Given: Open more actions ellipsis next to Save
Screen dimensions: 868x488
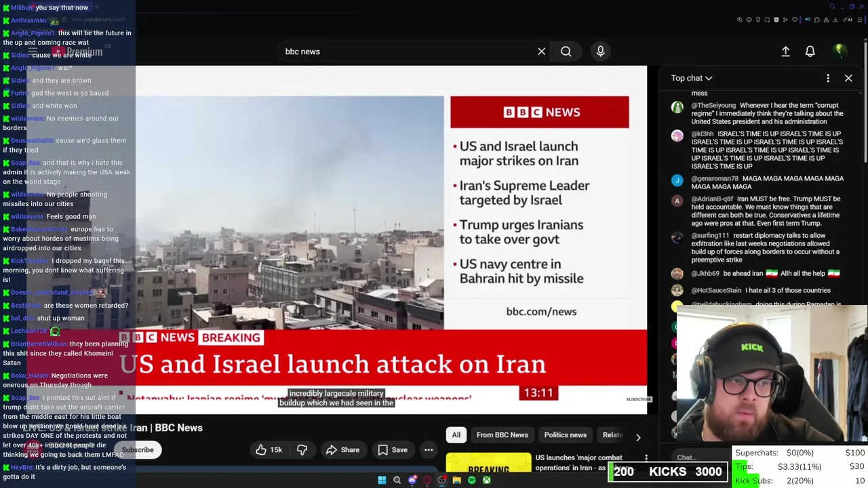Looking at the screenshot, I should pos(429,449).
